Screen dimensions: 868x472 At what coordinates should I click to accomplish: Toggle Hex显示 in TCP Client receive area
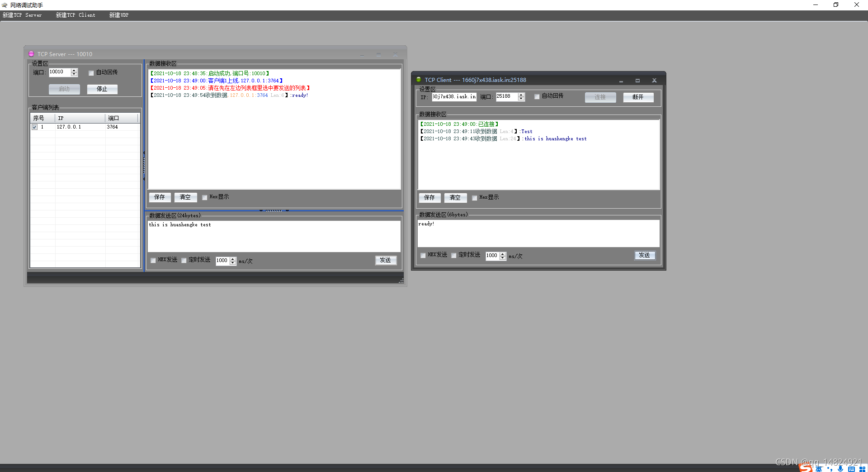pyautogui.click(x=475, y=198)
